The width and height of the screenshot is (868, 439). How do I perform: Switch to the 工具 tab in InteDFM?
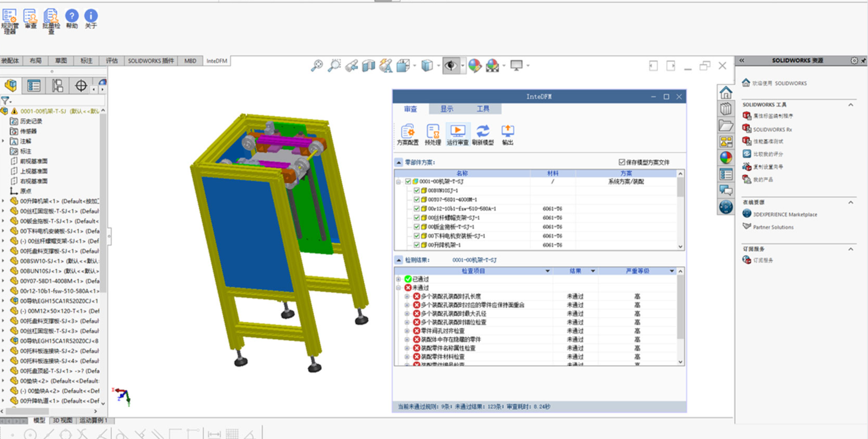click(483, 109)
